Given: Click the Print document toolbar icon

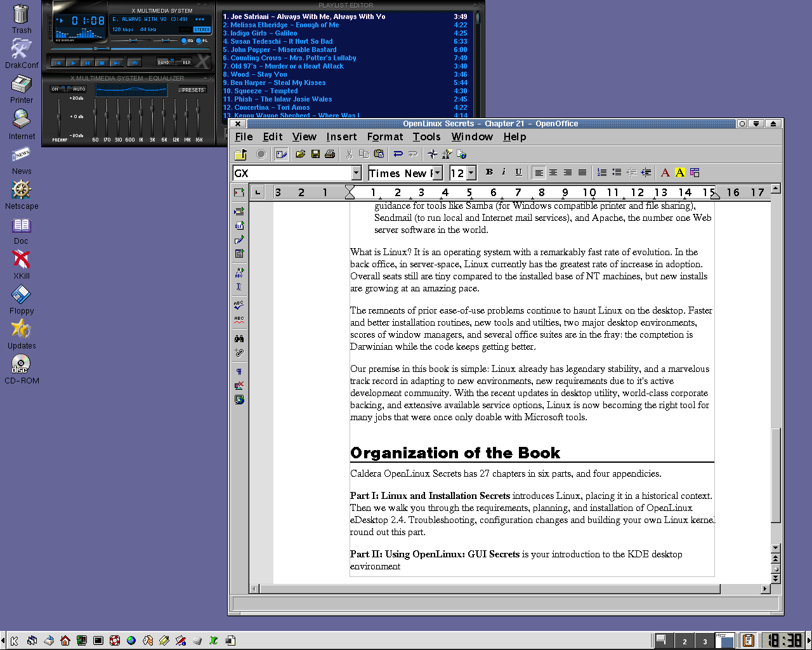Looking at the screenshot, I should (x=330, y=154).
